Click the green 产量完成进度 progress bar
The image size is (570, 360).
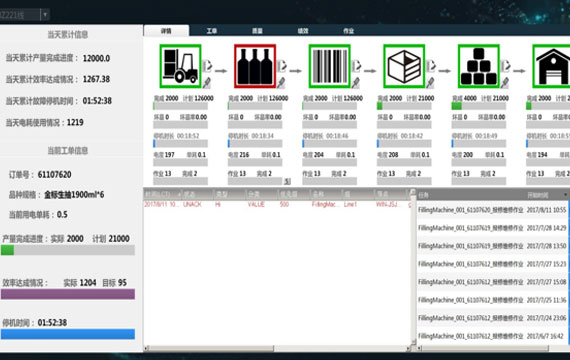tap(68, 250)
